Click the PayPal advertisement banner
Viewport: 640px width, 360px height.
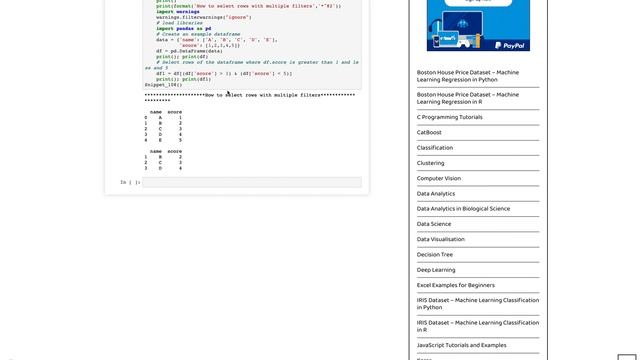pos(478,25)
